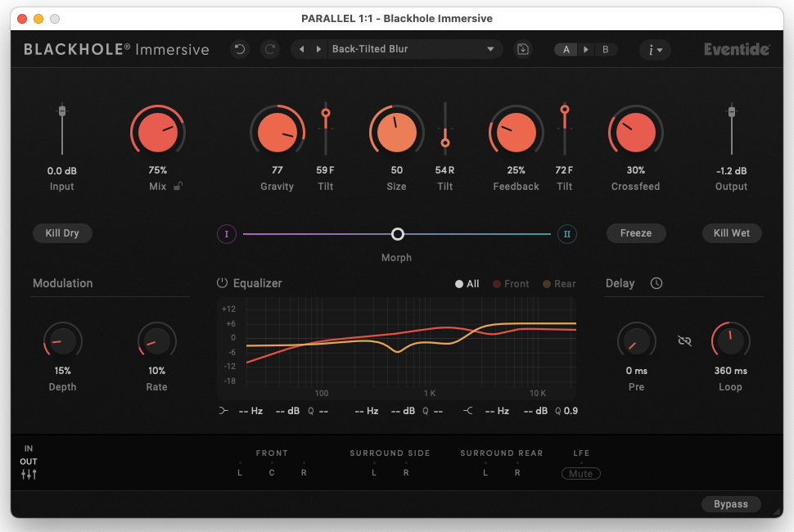Viewport: 794px width, 532px height.
Task: Click the save preset icon
Action: [x=523, y=49]
